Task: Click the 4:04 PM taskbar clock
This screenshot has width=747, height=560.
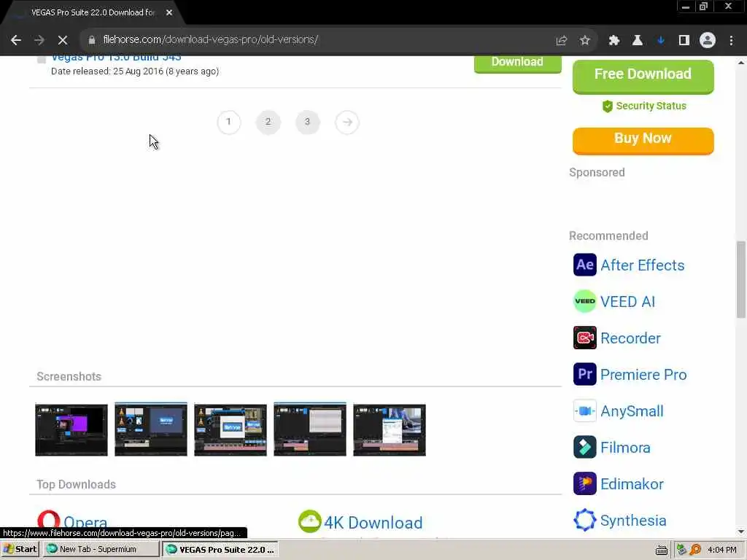Action: (x=721, y=550)
